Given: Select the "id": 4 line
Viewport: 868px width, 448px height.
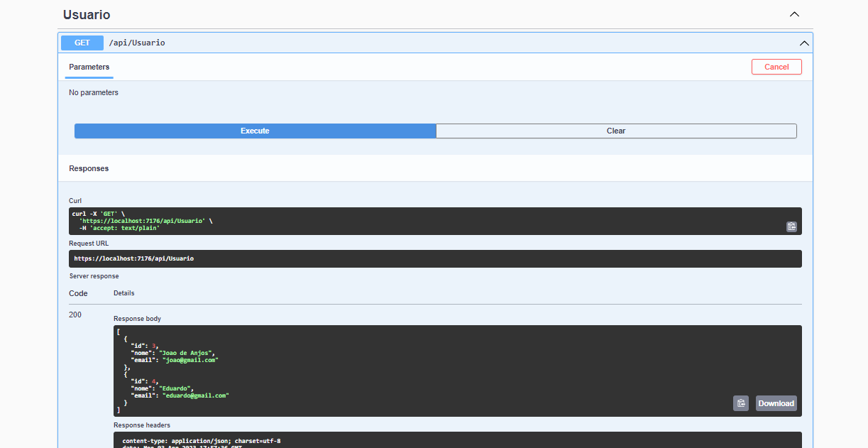Looking at the screenshot, I should 145,381.
